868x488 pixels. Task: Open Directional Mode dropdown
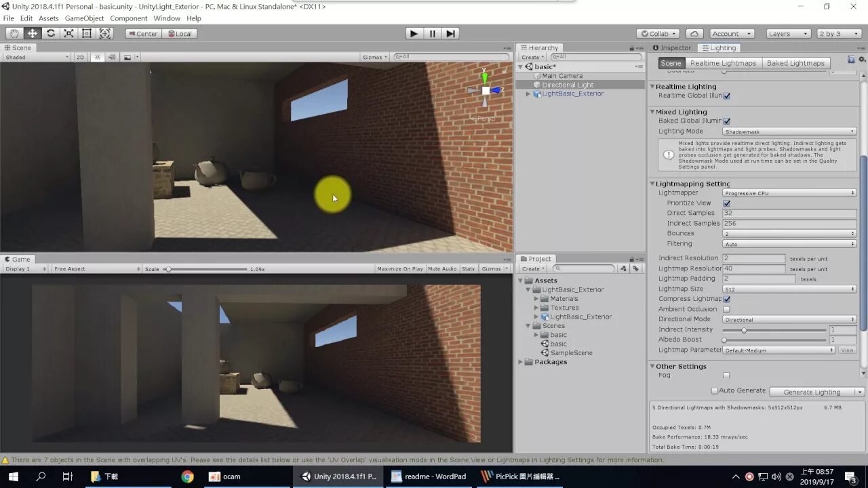(x=789, y=319)
